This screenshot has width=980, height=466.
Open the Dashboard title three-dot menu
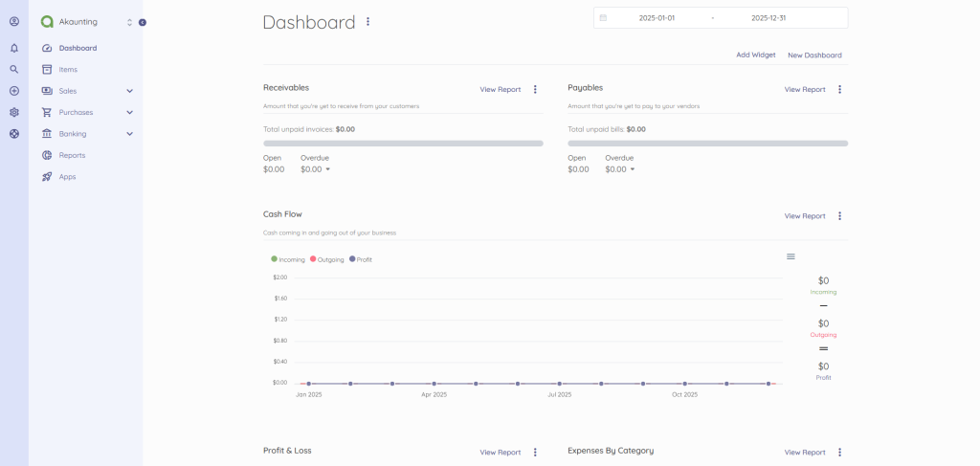(367, 22)
